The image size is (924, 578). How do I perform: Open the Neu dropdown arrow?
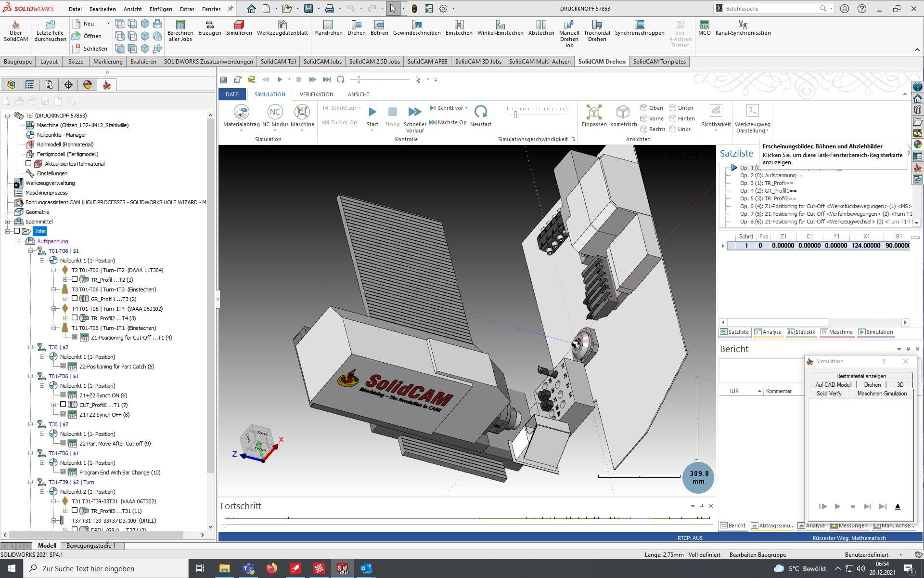(108, 23)
